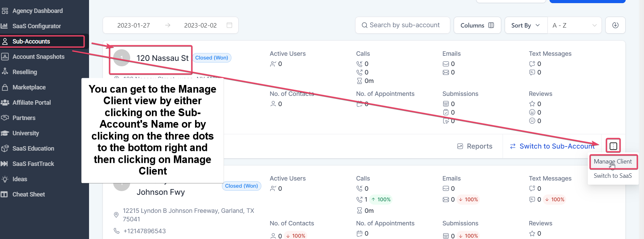The image size is (644, 239).
Task: Open the Columns selector
Action: coord(477,25)
